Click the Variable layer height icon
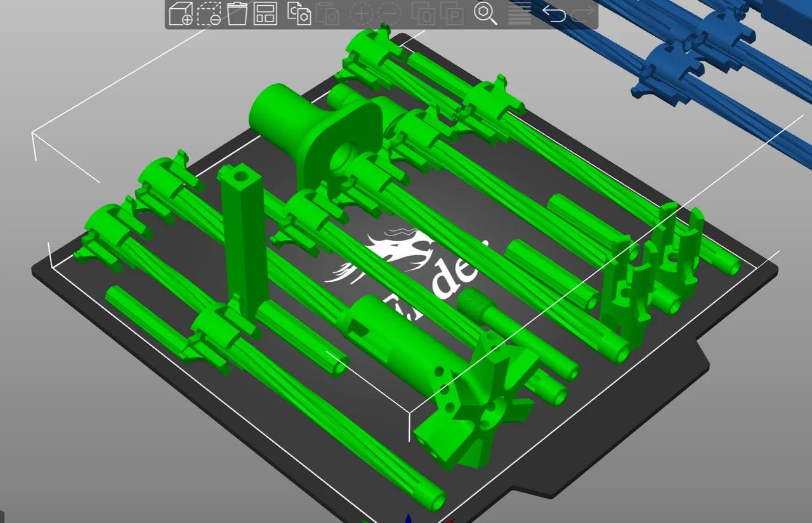Image resolution: width=812 pixels, height=523 pixels. pos(520,13)
